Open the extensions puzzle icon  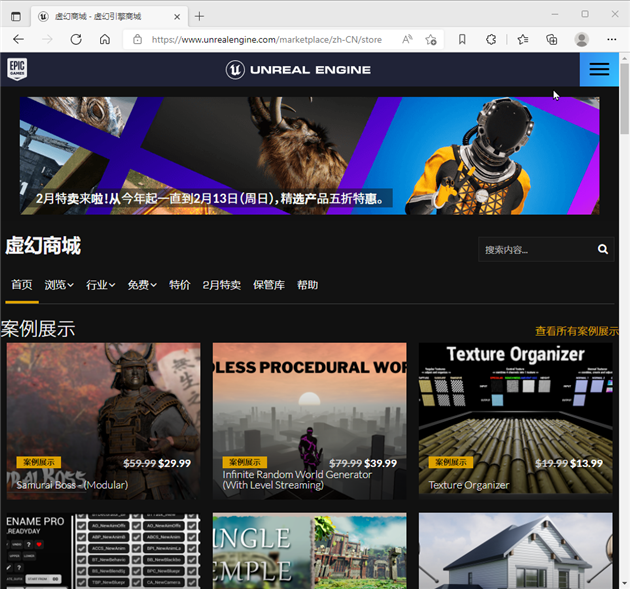coord(491,39)
